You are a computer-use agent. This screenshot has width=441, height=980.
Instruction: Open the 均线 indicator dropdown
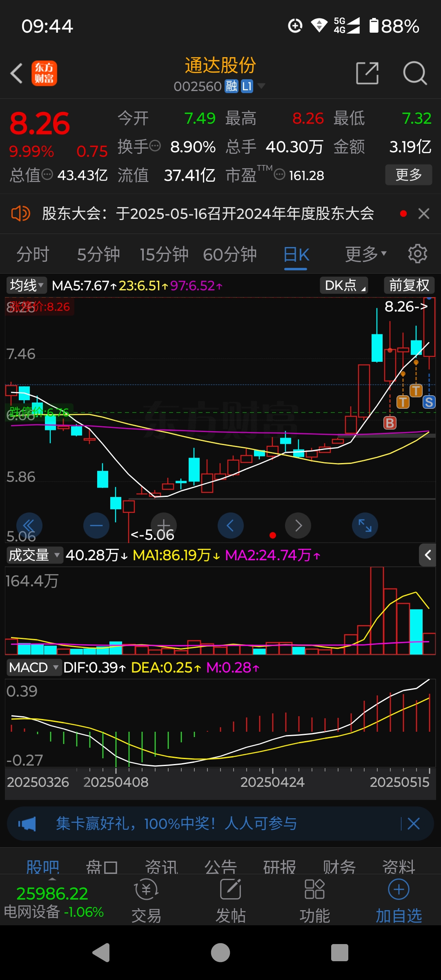pos(27,285)
